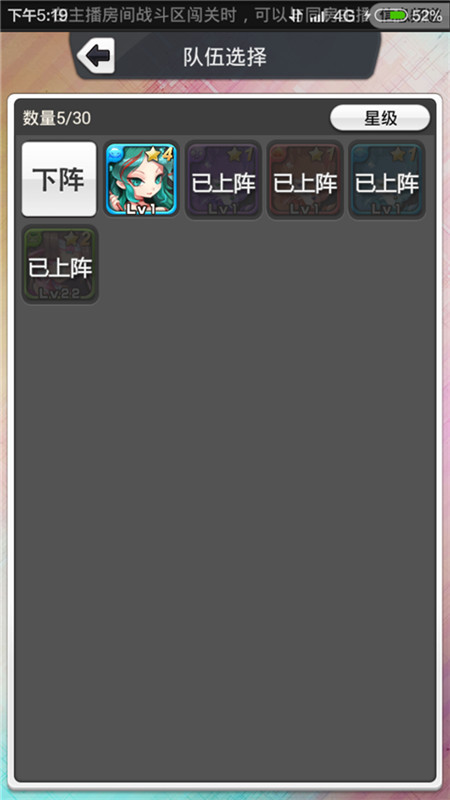Click the Lv1 label under green-haired character
450x800 pixels.
click(141, 210)
